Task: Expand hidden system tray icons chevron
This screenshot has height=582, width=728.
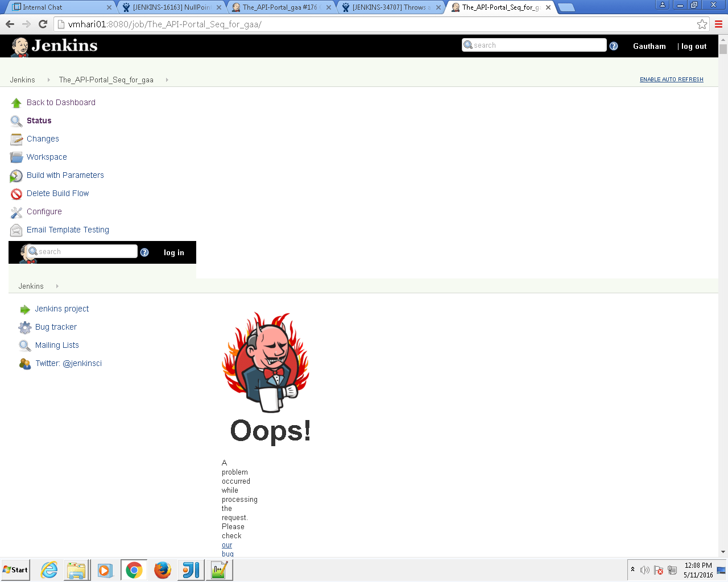Action: (x=631, y=569)
